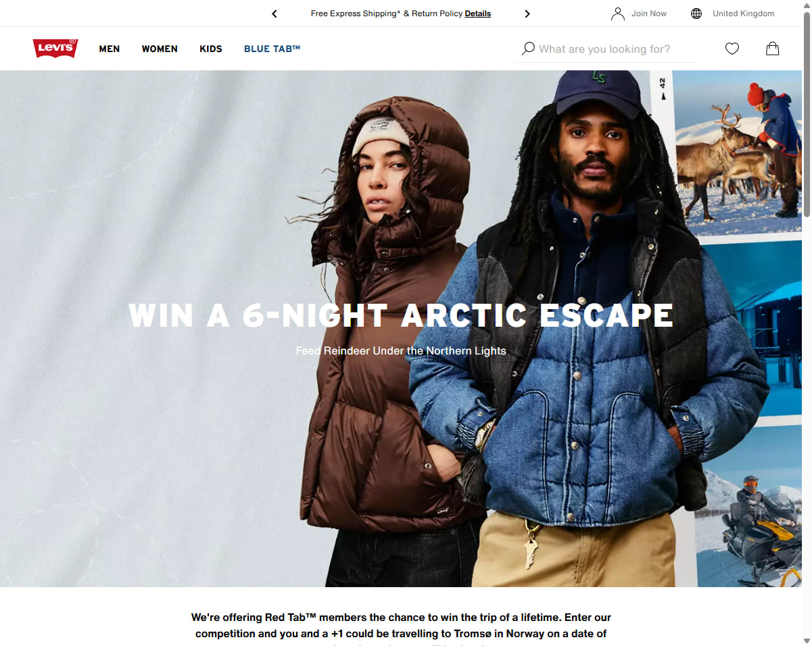This screenshot has height=646, width=812.
Task: Click the account person icon
Action: [617, 14]
